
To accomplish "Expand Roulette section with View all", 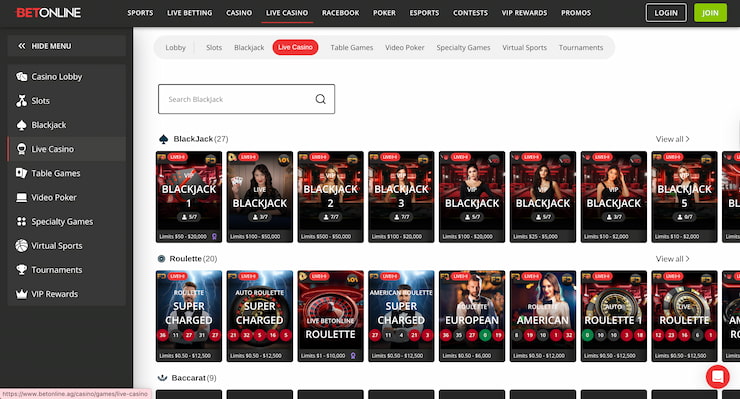I will (672, 259).
